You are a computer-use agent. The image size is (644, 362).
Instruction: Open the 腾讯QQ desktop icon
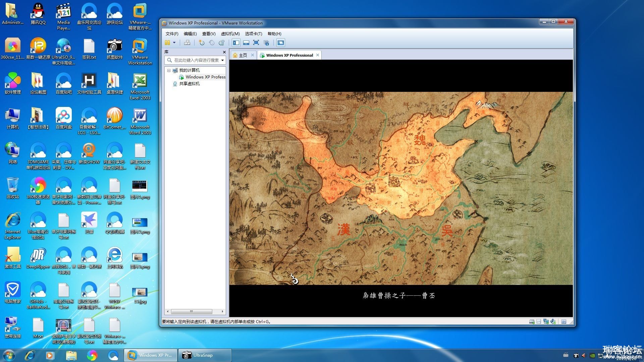[38, 14]
